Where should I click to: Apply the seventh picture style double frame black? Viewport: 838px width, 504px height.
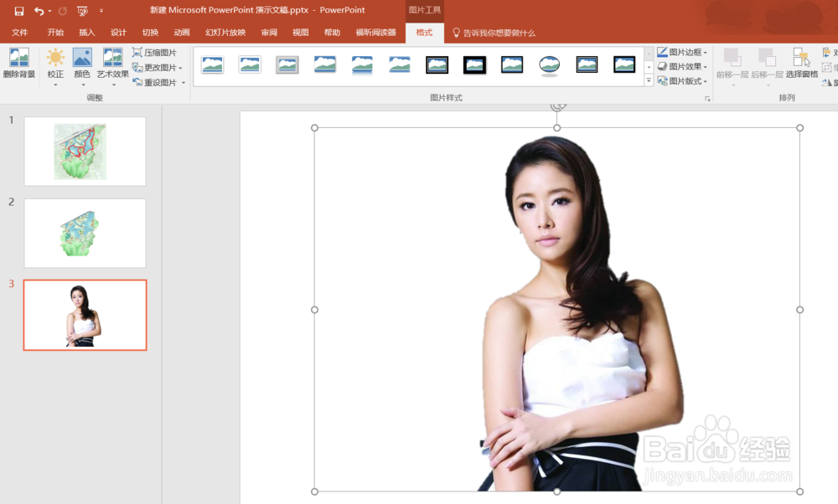pos(437,65)
